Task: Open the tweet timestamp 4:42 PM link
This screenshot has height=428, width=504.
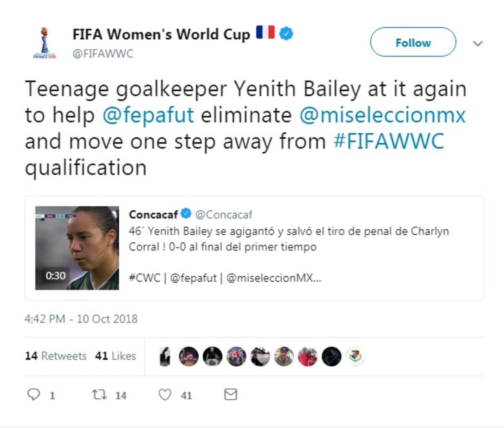Action: click(81, 319)
